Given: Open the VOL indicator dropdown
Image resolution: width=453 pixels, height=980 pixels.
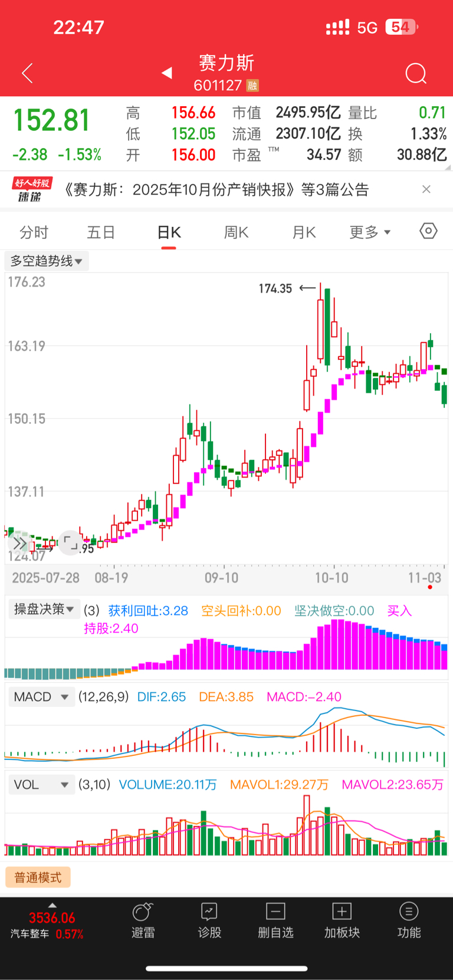Looking at the screenshot, I should (41, 785).
